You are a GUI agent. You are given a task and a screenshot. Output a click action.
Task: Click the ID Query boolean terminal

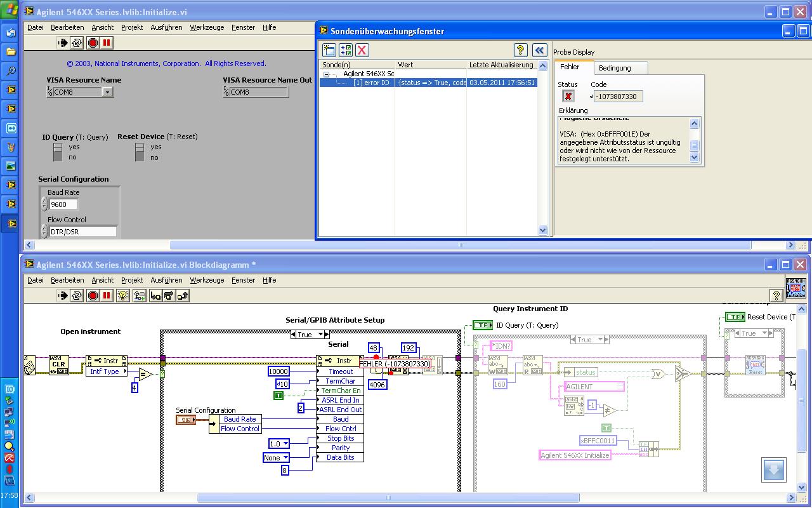click(483, 325)
